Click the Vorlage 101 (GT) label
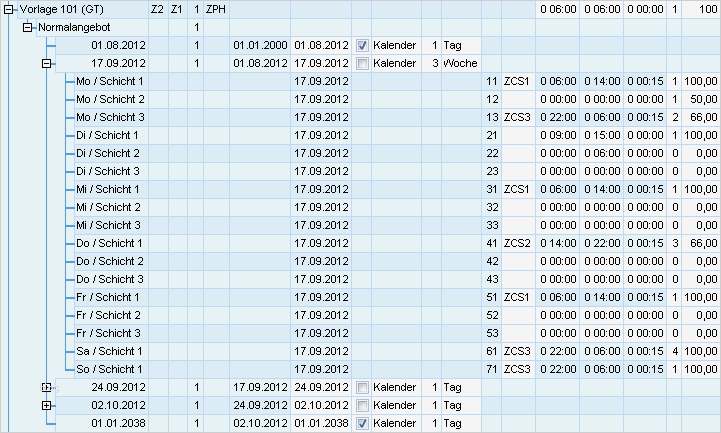 point(62,9)
